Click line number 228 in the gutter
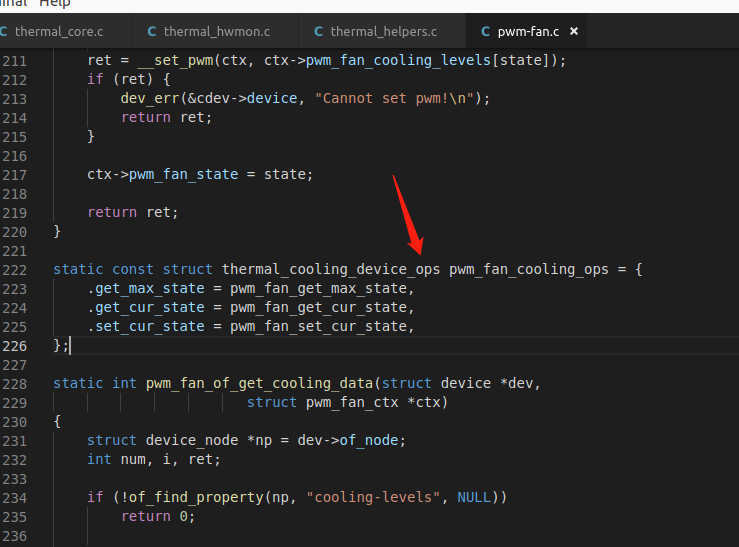This screenshot has width=739, height=547. (16, 383)
